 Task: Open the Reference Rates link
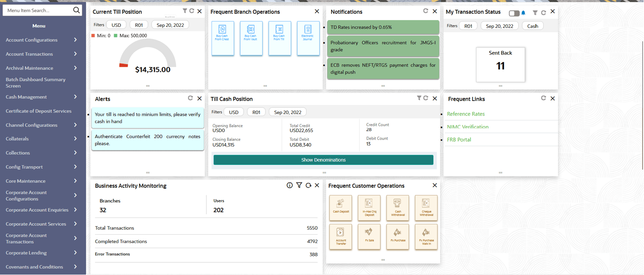tap(466, 114)
